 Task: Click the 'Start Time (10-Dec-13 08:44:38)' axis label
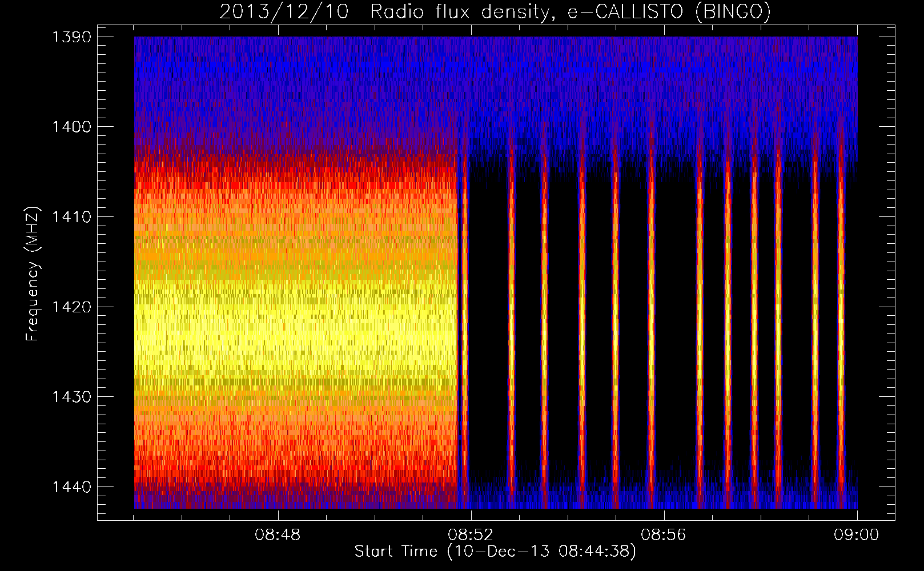(495, 552)
